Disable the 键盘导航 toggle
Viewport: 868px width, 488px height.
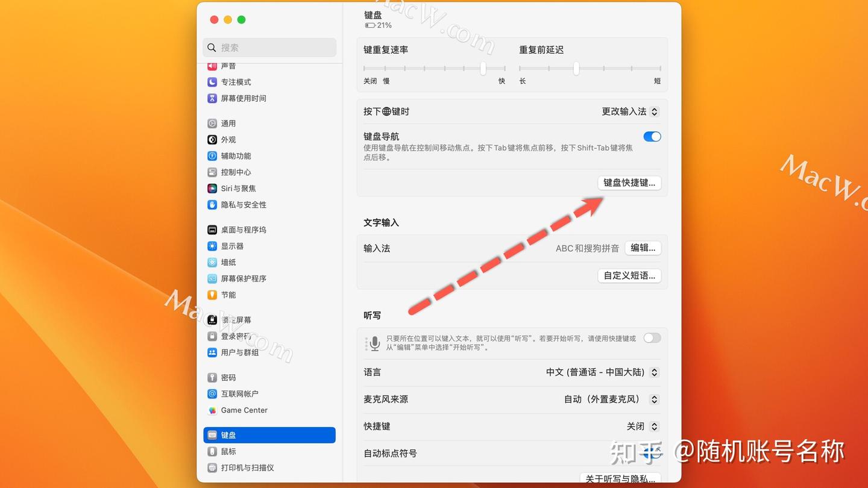[x=652, y=137]
